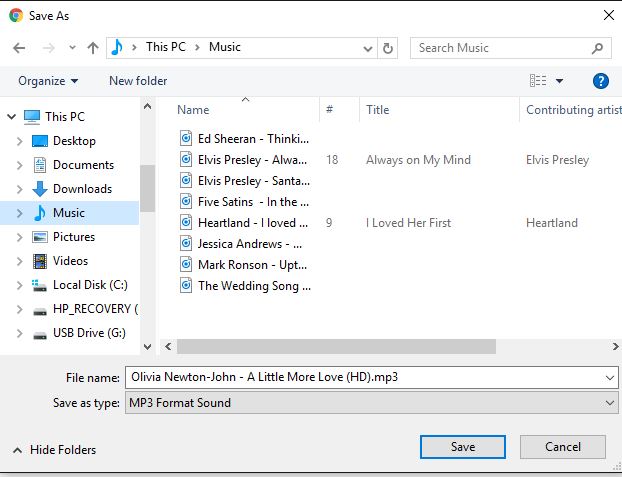Screen dimensions: 622x477
Task: Select the Jessica Andrews file icon
Action: (x=186, y=243)
